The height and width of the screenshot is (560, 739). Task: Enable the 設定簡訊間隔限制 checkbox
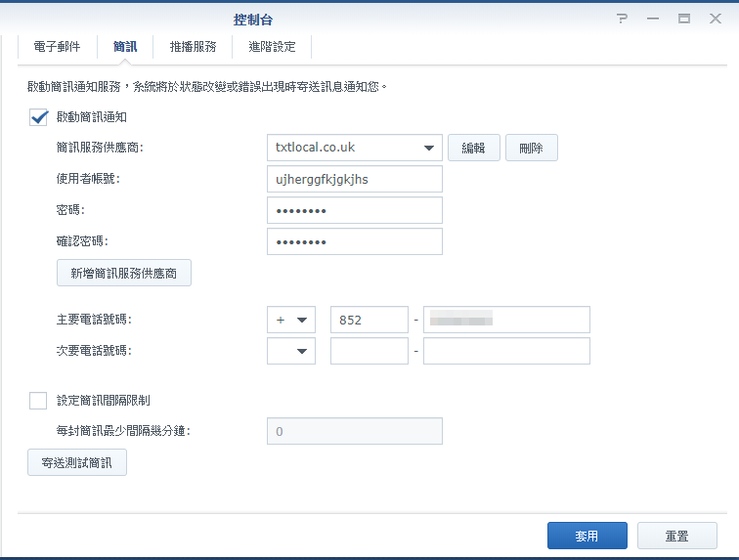tap(38, 401)
